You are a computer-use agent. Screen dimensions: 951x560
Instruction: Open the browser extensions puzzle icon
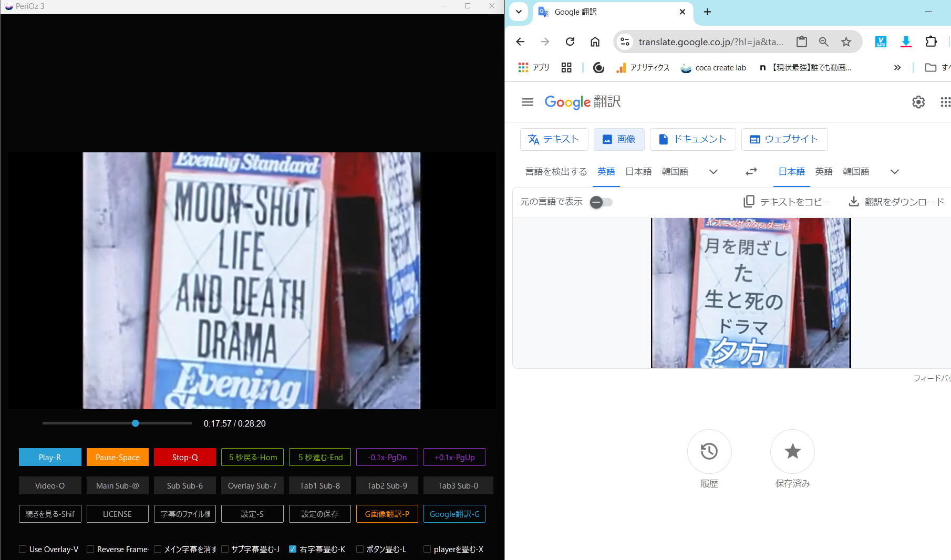pos(931,42)
